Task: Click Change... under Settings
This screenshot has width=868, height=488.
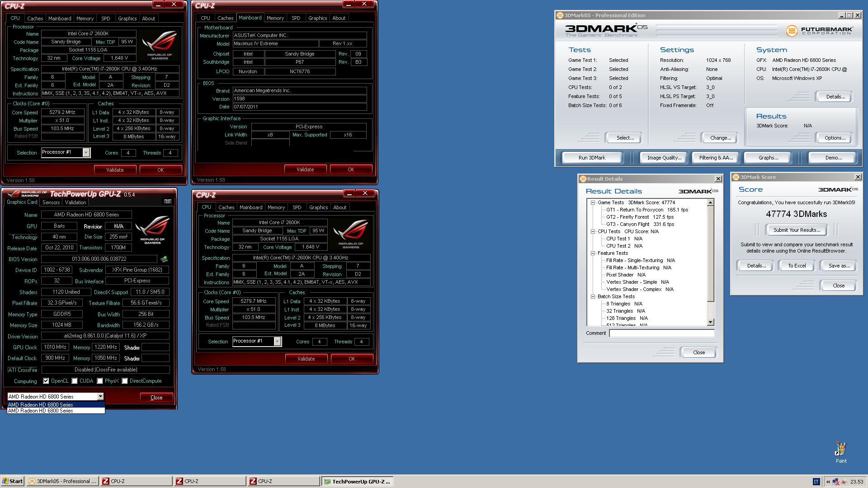Action: click(720, 138)
